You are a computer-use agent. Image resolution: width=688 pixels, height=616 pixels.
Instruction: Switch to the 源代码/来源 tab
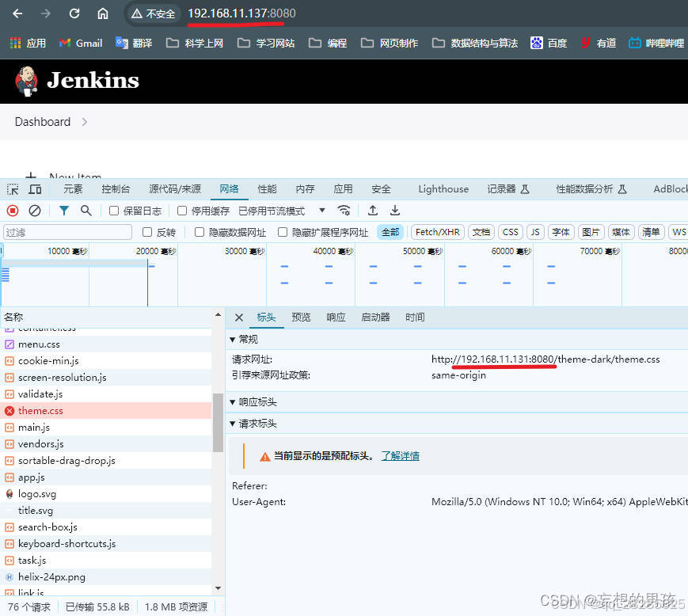(x=175, y=189)
